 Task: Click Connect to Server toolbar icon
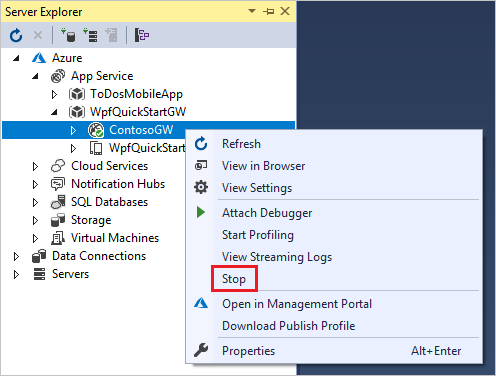coord(90,35)
